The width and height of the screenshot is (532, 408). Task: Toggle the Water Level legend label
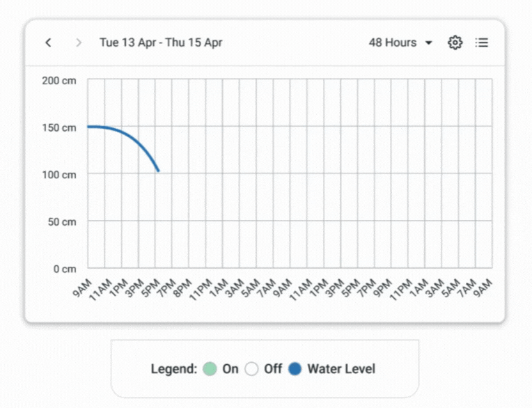tap(341, 369)
